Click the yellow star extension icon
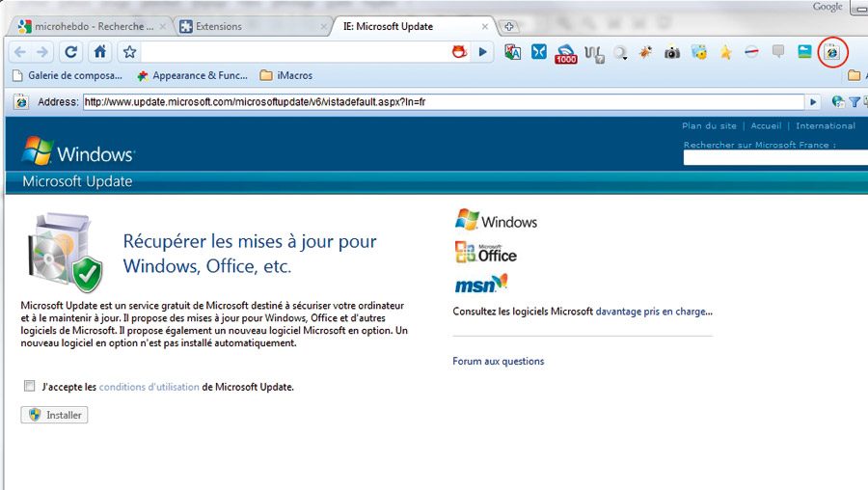This screenshot has width=868, height=490. tap(725, 52)
